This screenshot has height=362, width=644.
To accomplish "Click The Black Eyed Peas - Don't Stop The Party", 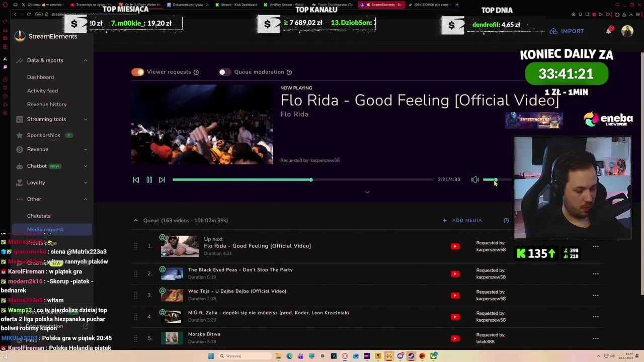I will [x=240, y=269].
